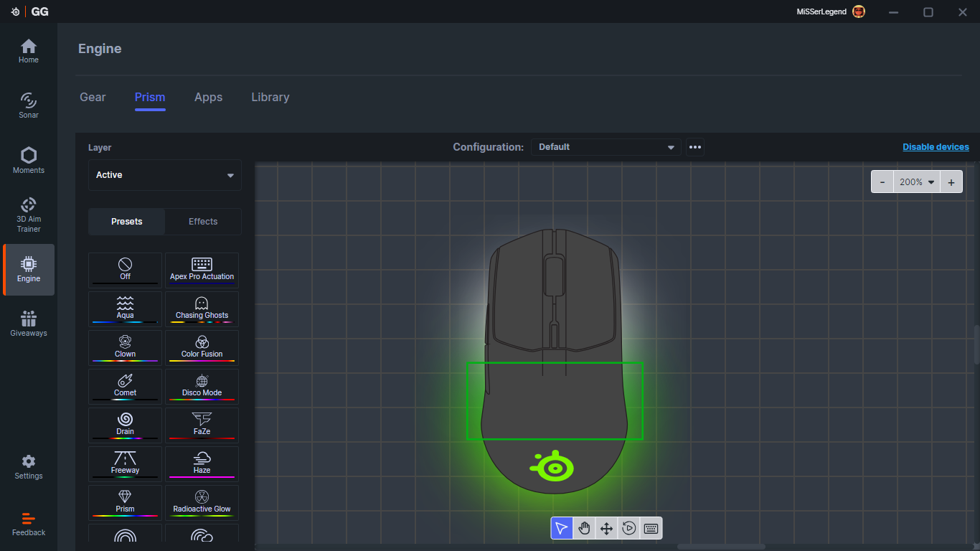The width and height of the screenshot is (980, 551).
Task: Select the Disco Mode preset
Action: tap(202, 387)
